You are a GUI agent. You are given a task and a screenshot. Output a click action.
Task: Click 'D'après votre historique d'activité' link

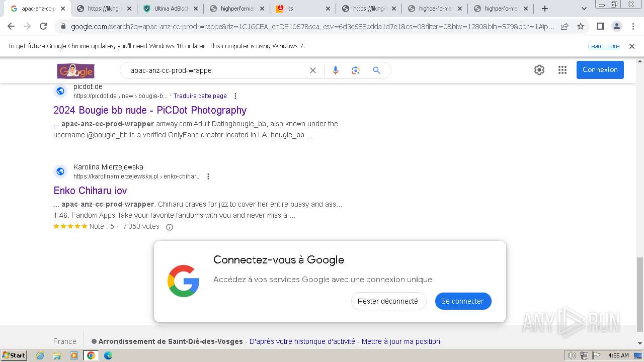pyautogui.click(x=302, y=341)
